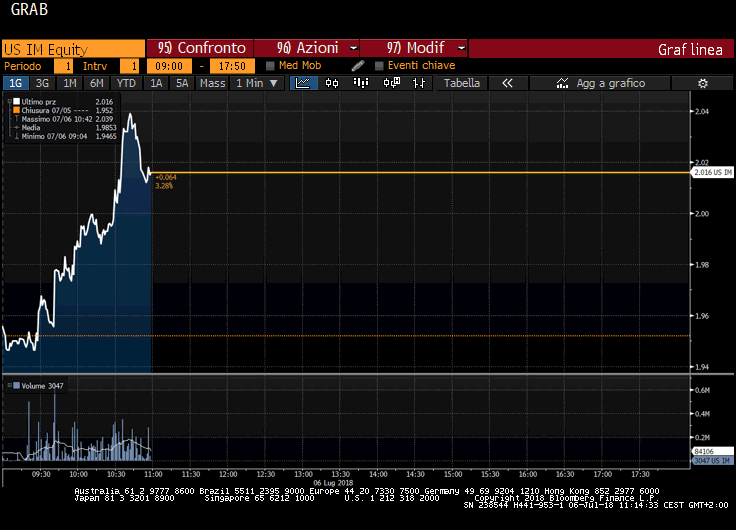This screenshot has width=736, height=530.
Task: Select the 3G period tab
Action: pos(42,83)
